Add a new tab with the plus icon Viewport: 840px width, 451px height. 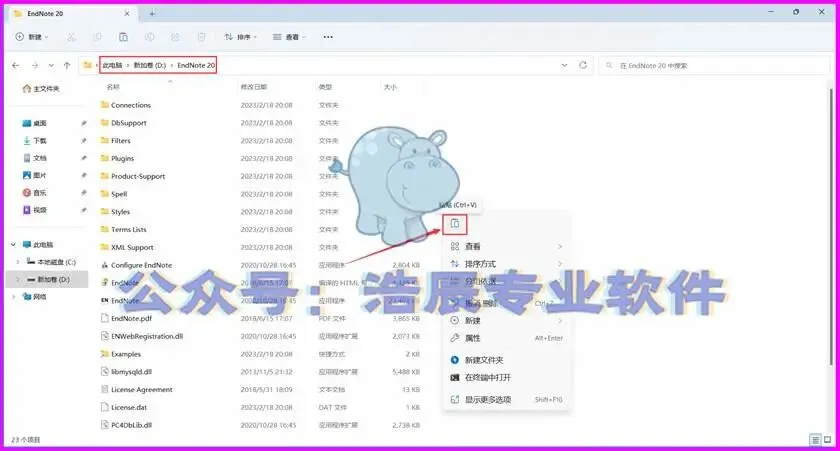[152, 13]
